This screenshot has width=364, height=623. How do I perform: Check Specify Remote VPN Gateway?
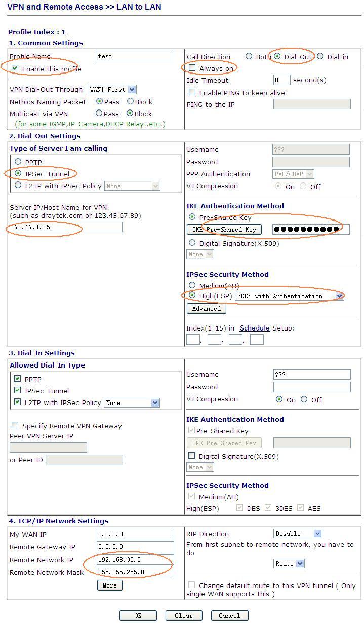pyautogui.click(x=15, y=425)
